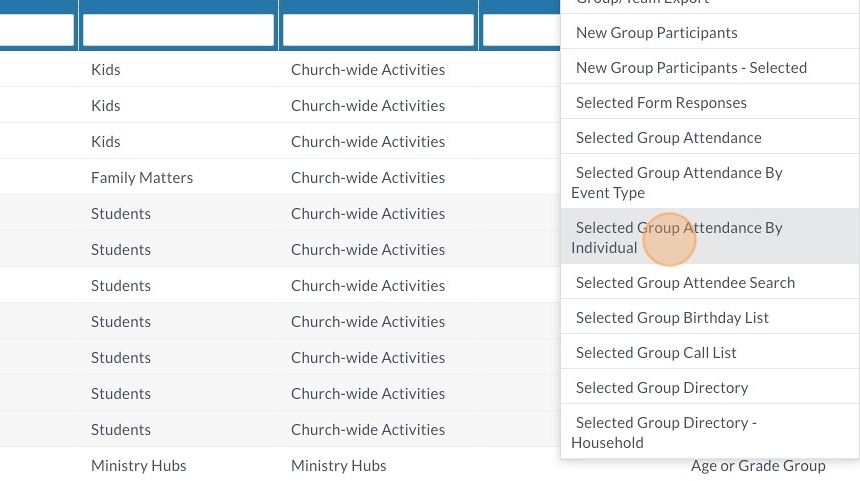Open Selected Form Responses report
This screenshot has height=481, width=860.
(x=661, y=103)
